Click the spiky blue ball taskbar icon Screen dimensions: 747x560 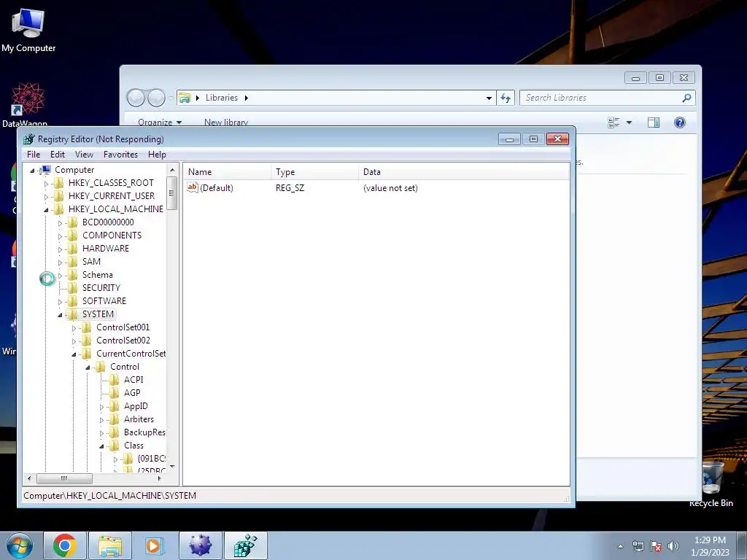click(x=200, y=545)
